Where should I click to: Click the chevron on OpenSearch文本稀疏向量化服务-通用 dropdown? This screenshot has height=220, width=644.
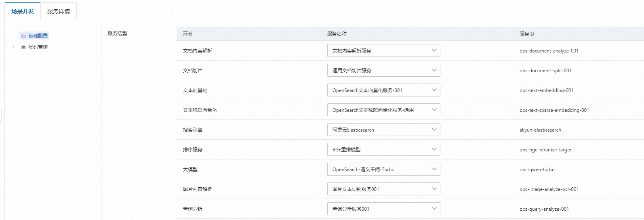pyautogui.click(x=434, y=110)
